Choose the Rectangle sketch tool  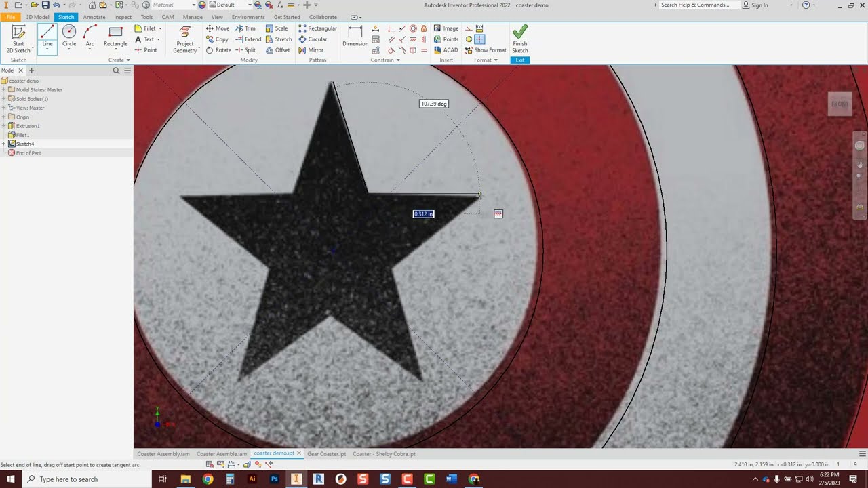115,36
